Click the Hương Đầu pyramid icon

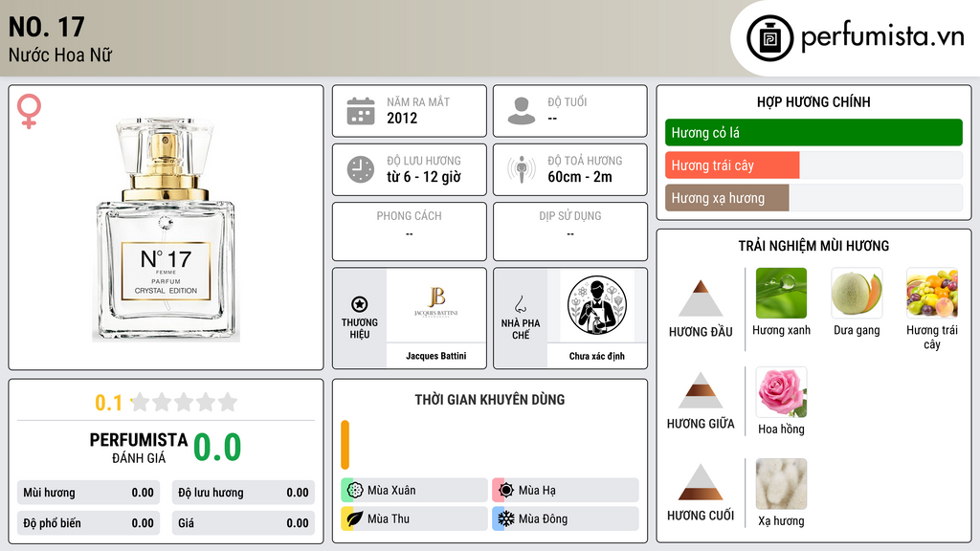pyautogui.click(x=701, y=298)
